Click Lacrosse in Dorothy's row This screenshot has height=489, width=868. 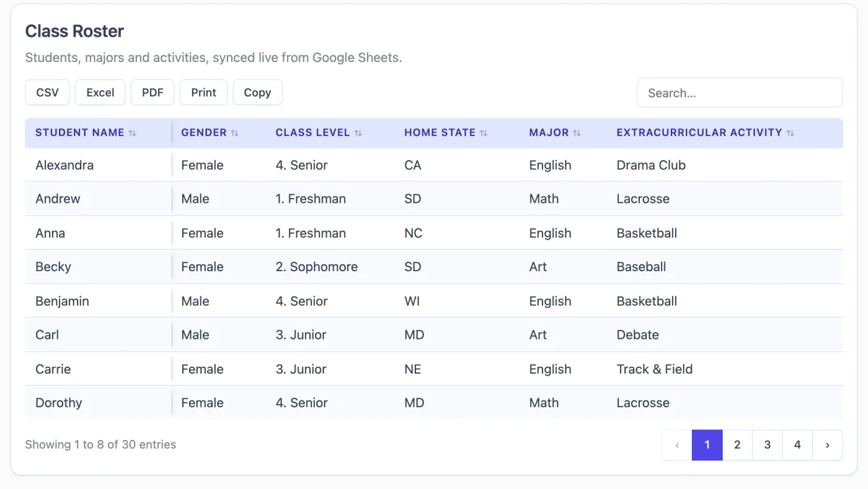(x=643, y=403)
